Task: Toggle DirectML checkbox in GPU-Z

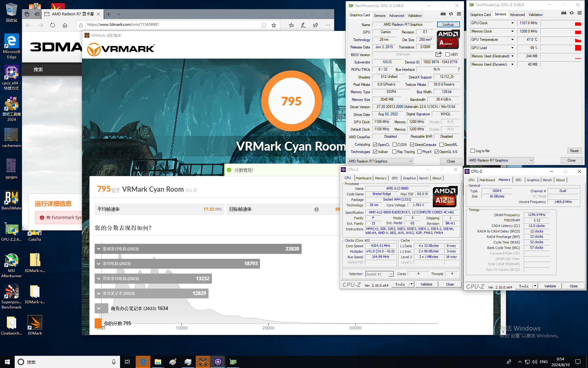Action: [442, 145]
